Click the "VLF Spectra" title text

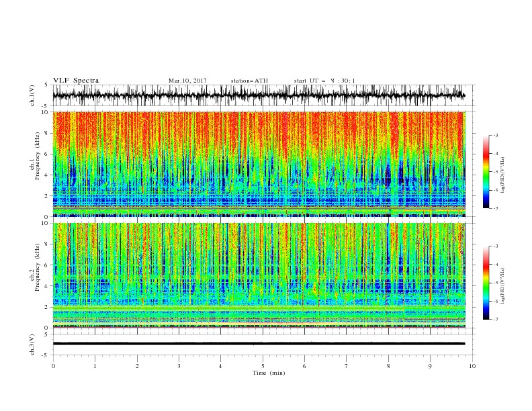76,81
